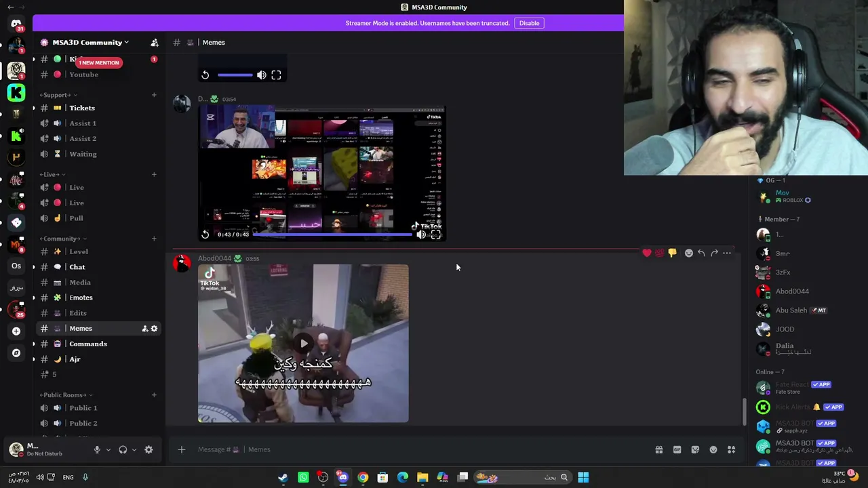Click the chat scrollbar thumb
The image size is (868, 488).
click(744, 412)
